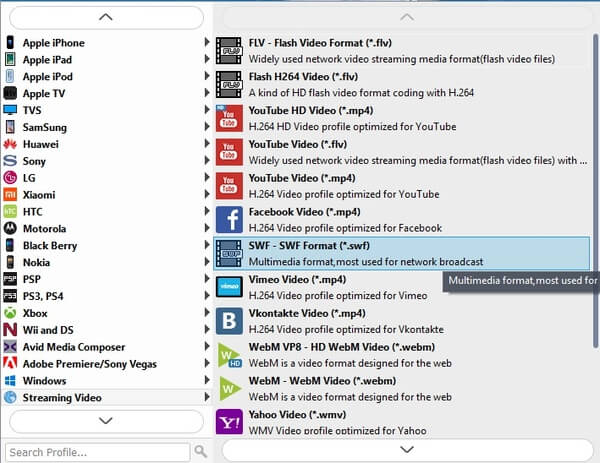Screen dimensions: 600x463
Task: Click the Search Profile input field
Action: 98,452
